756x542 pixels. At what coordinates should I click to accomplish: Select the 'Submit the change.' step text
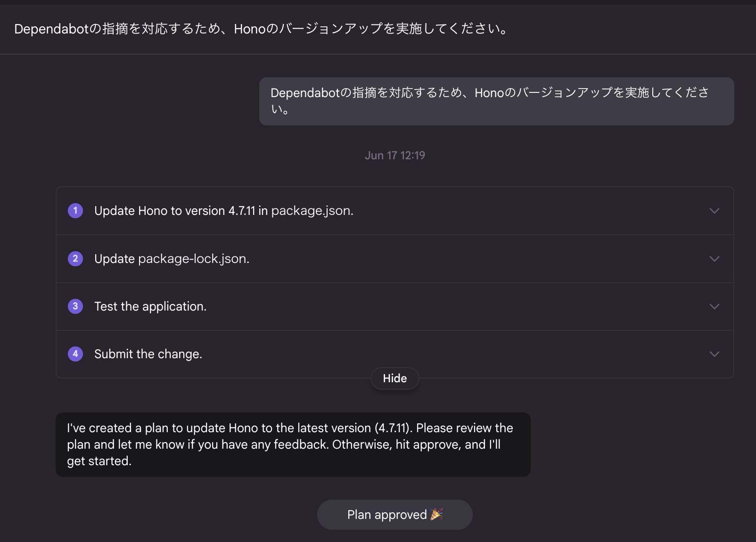point(148,354)
